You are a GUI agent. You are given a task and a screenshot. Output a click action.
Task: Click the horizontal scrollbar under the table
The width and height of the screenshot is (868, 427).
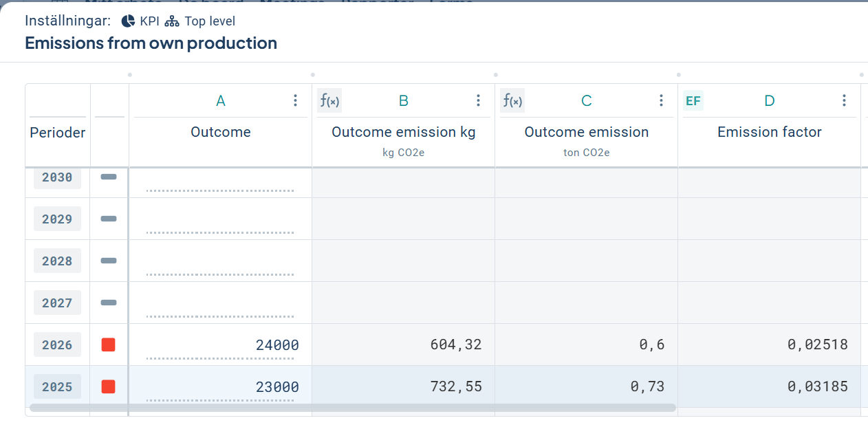coord(352,408)
